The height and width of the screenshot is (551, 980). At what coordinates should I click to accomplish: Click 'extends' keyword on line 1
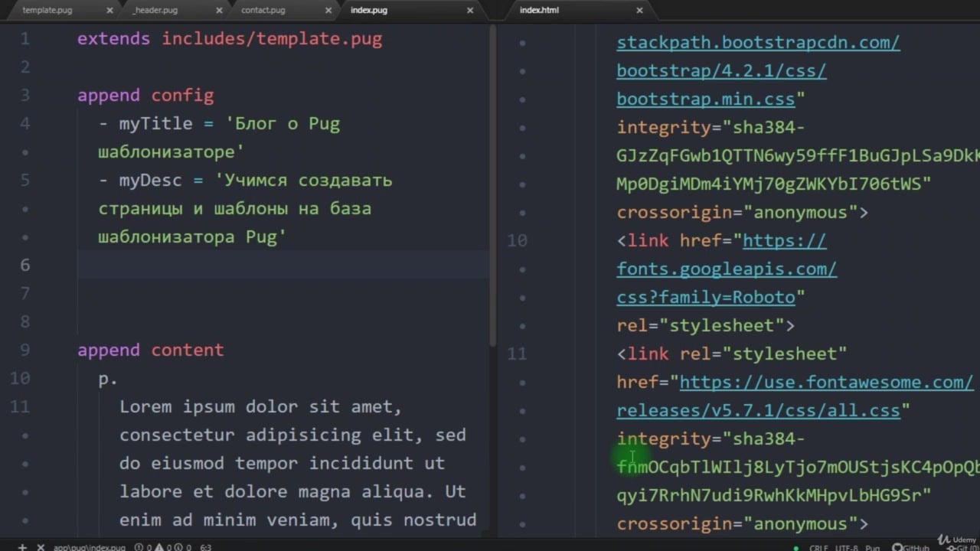113,39
